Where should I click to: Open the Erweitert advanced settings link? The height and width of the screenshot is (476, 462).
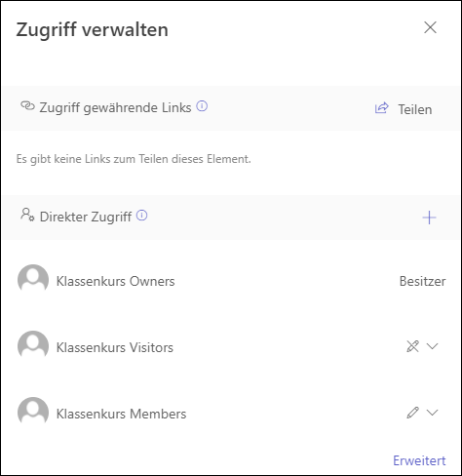(x=419, y=460)
